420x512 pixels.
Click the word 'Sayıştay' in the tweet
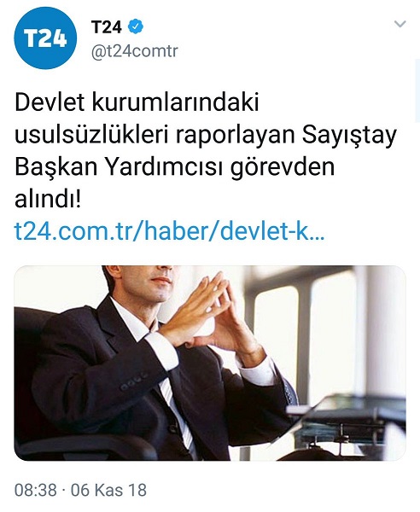coord(349,135)
